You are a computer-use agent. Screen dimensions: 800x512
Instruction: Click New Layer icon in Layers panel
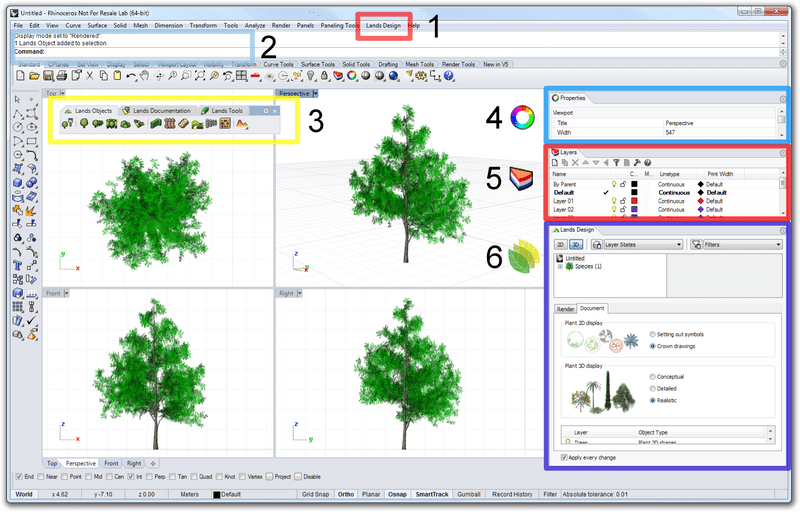(555, 163)
